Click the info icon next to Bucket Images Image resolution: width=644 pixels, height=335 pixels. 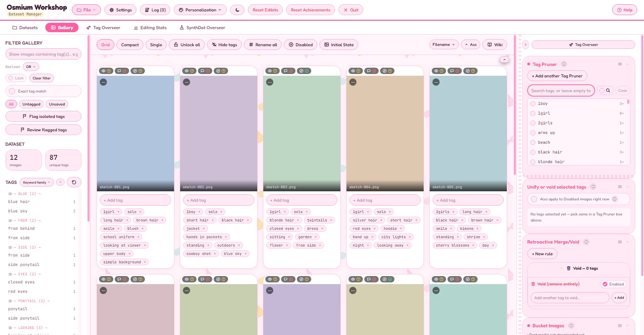(x=571, y=326)
